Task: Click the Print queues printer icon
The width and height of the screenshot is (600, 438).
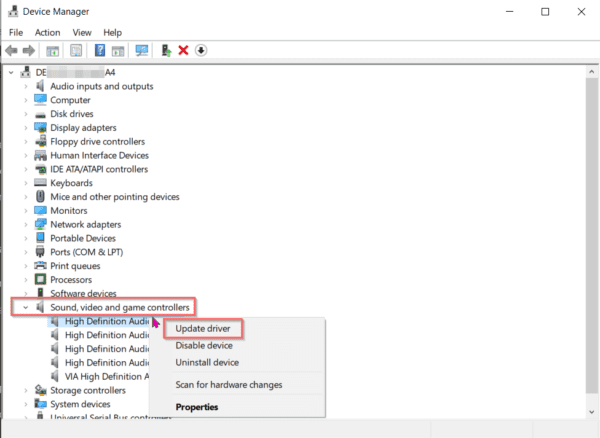Action: click(x=41, y=266)
